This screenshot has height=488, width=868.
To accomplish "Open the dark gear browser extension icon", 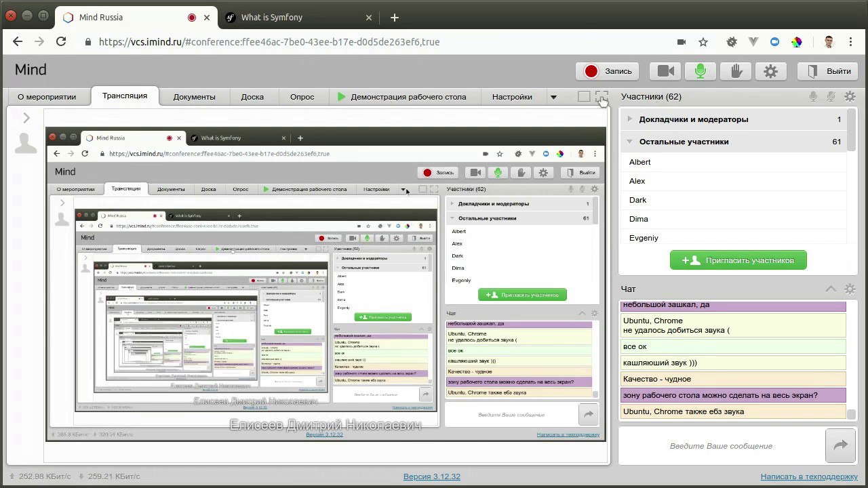I will [731, 42].
